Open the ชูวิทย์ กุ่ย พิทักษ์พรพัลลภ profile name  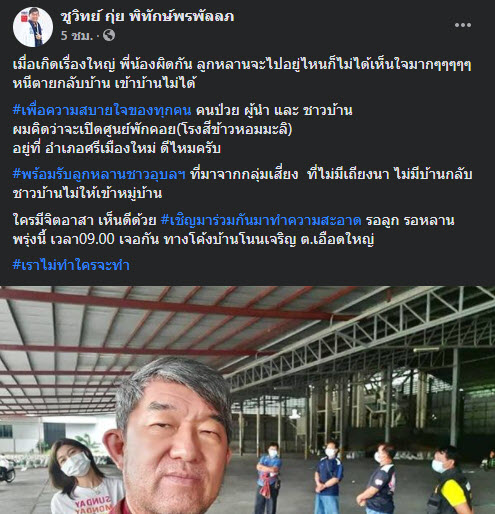147,16
